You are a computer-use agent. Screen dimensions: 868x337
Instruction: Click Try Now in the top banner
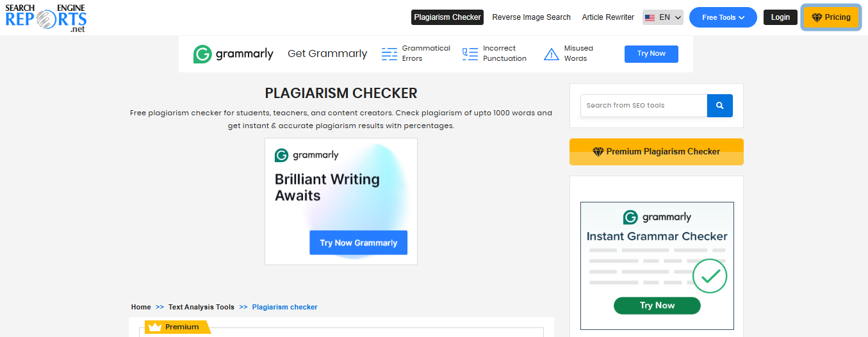click(651, 54)
